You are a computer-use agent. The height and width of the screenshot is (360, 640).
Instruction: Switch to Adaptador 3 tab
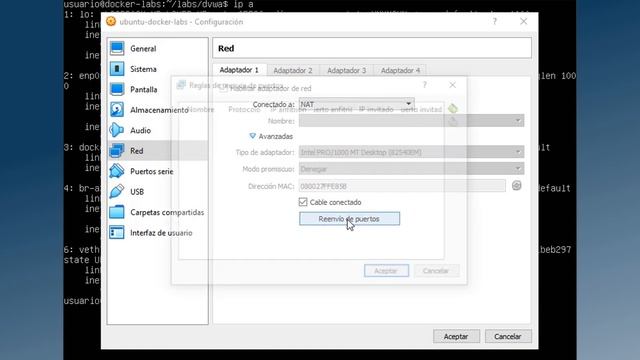pos(347,70)
